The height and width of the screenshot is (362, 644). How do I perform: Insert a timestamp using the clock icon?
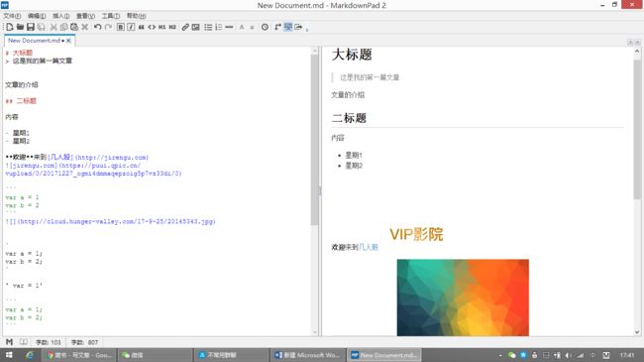[x=265, y=27]
